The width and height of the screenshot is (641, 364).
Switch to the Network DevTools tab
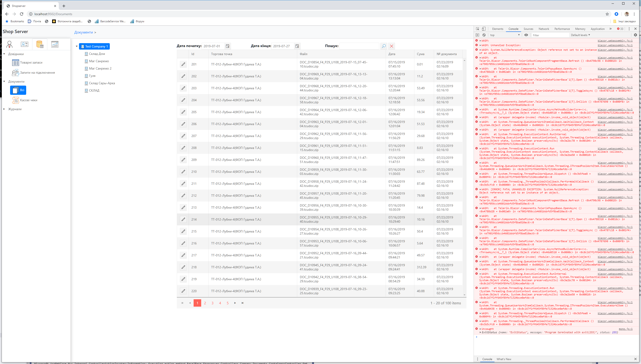pyautogui.click(x=543, y=29)
